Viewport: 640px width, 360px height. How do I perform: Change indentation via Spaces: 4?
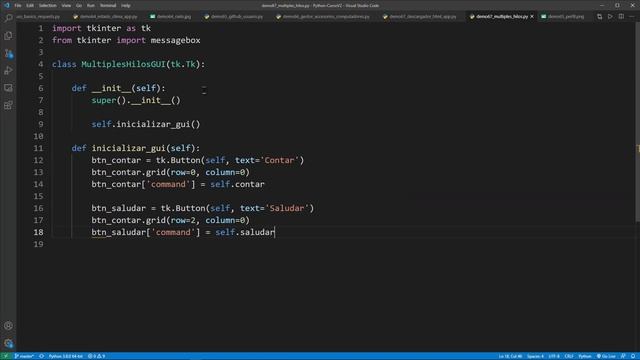(535, 356)
